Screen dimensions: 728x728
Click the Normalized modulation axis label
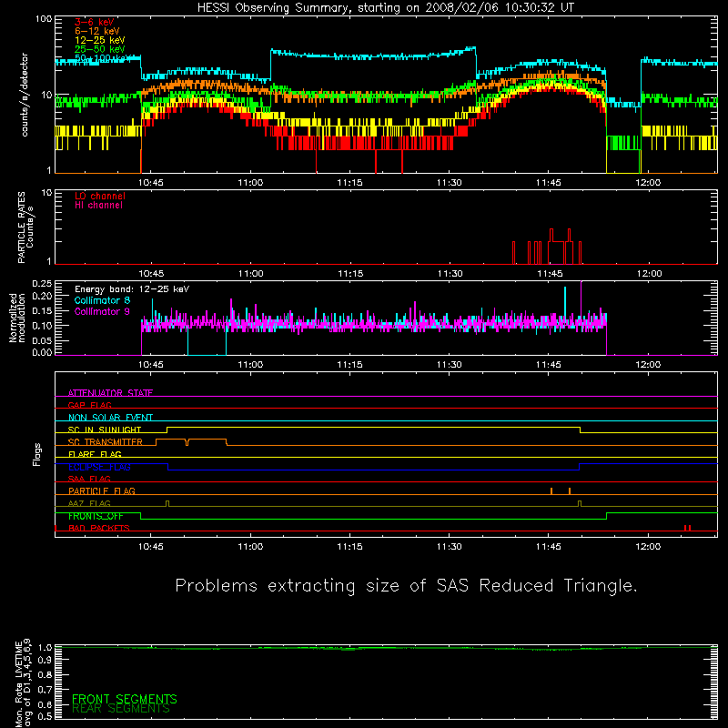click(16, 318)
